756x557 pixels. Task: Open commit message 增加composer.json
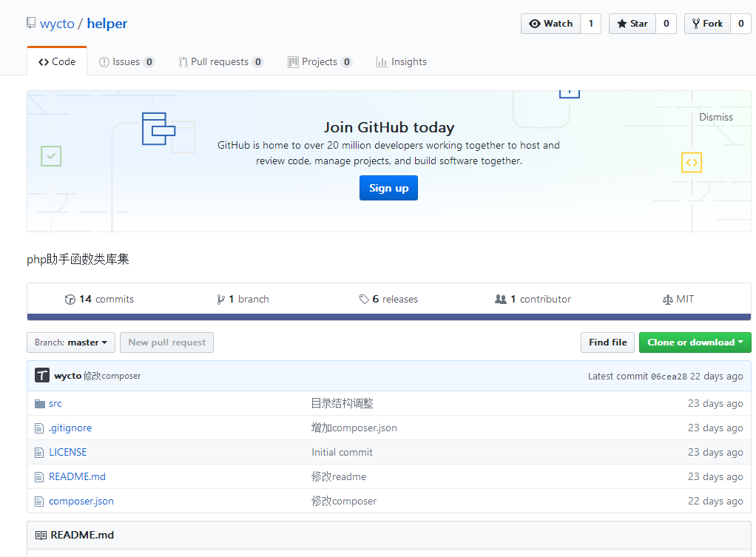point(354,428)
